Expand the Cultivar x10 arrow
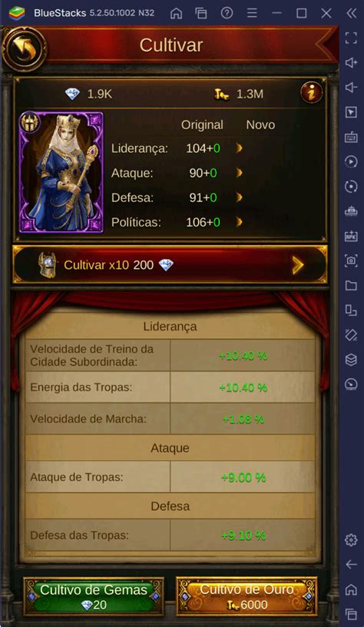 coord(297,265)
